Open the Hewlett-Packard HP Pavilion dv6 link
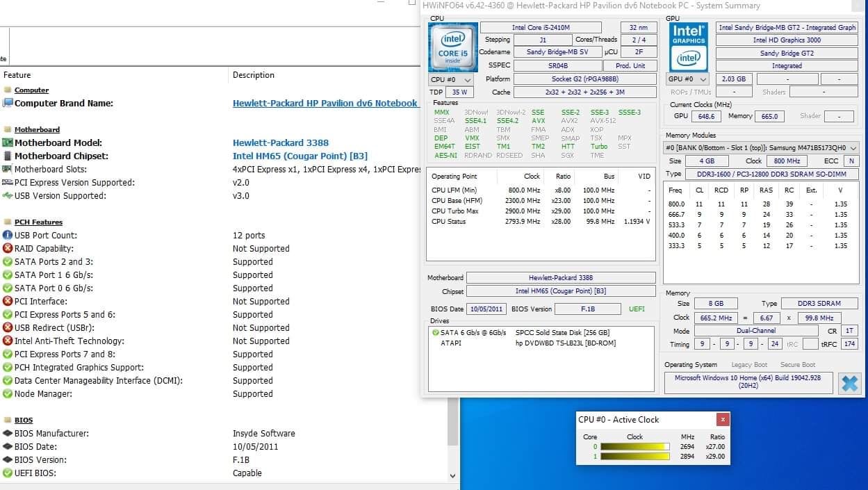This screenshot has width=868, height=490. pos(325,104)
